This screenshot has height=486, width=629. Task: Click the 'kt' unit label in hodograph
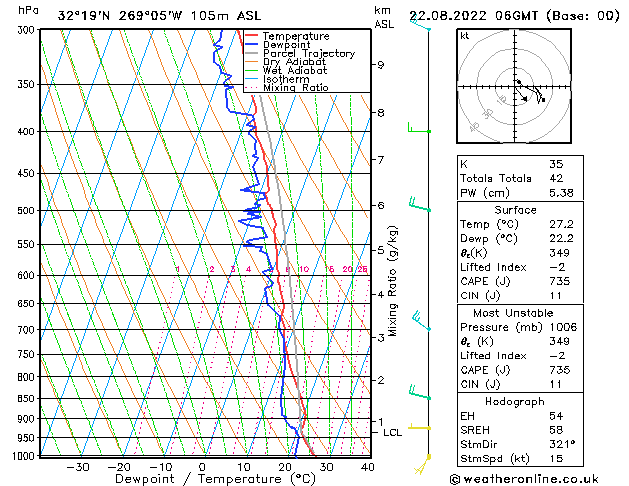pyautogui.click(x=465, y=36)
